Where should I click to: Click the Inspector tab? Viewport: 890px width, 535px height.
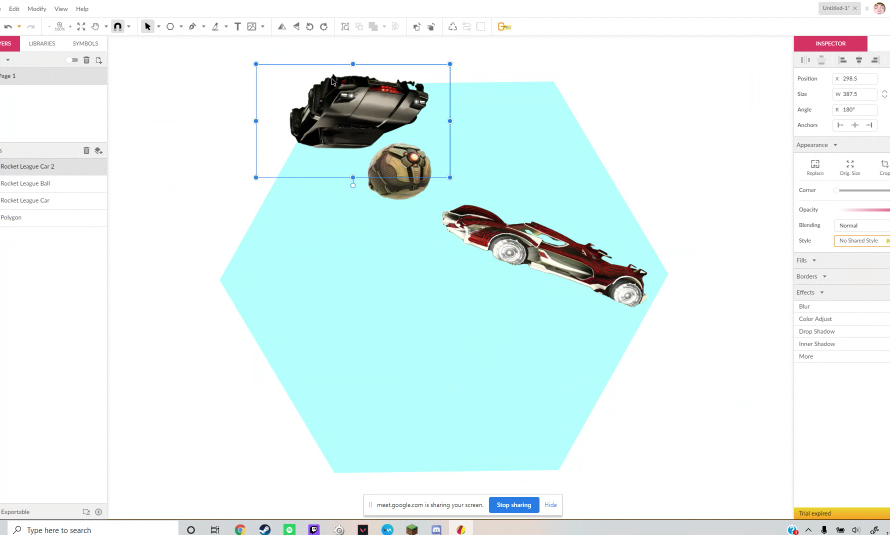coord(830,44)
